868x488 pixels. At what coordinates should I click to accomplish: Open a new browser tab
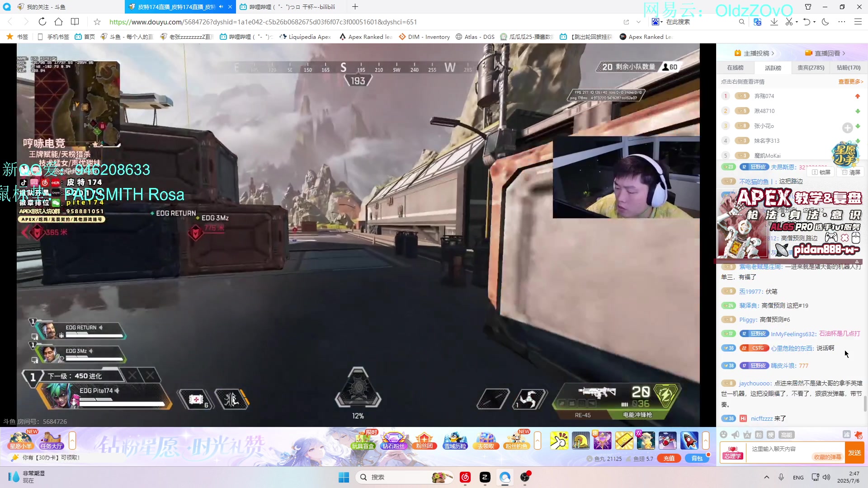pyautogui.click(x=355, y=7)
